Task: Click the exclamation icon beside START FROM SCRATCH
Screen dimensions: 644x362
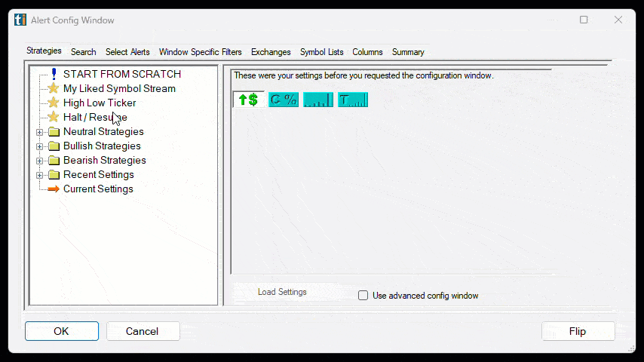Action: pyautogui.click(x=54, y=74)
